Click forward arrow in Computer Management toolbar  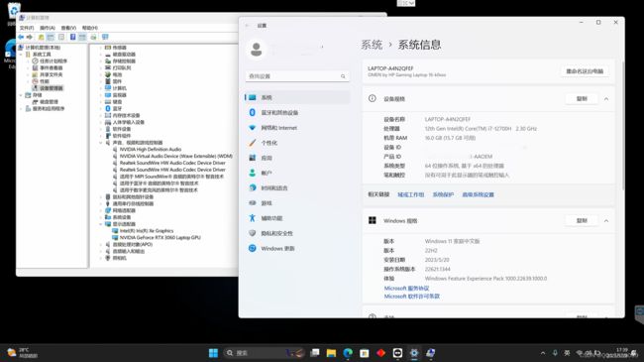pos(29,37)
